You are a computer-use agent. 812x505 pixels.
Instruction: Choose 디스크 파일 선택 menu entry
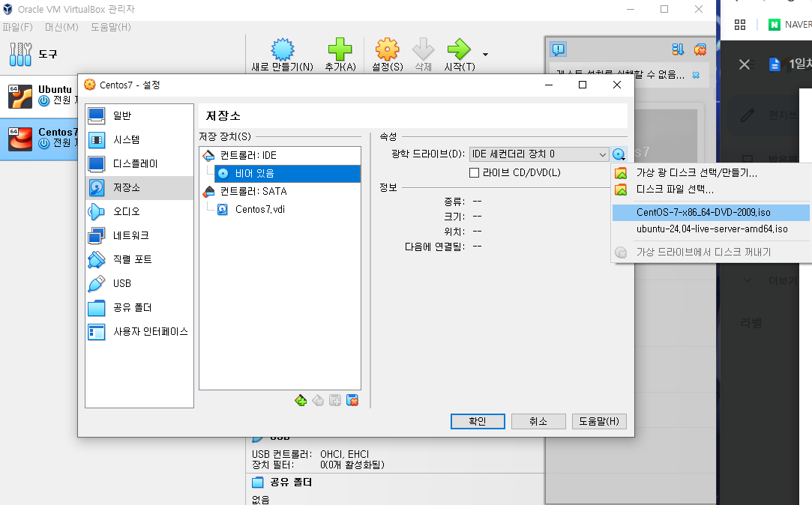tap(711, 190)
